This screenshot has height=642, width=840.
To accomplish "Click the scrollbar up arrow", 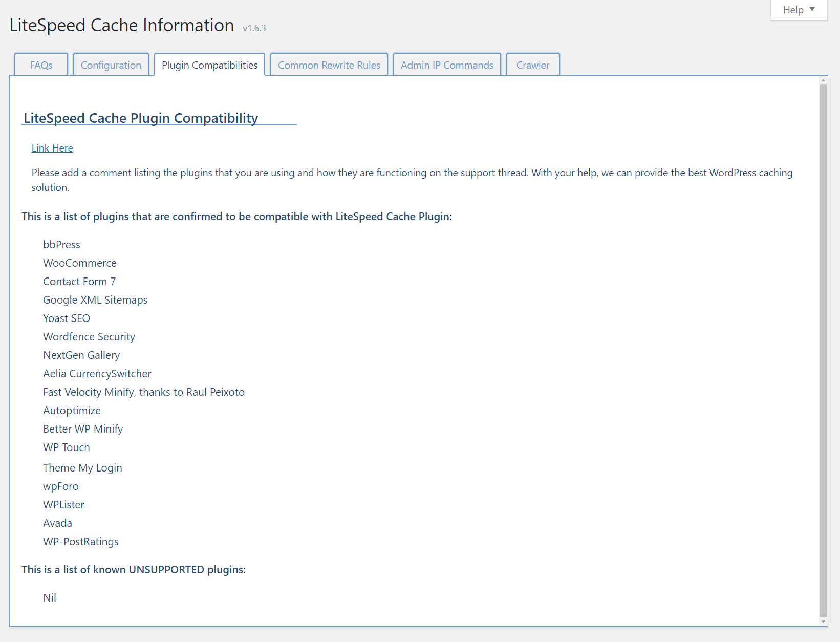I will tap(823, 80).
